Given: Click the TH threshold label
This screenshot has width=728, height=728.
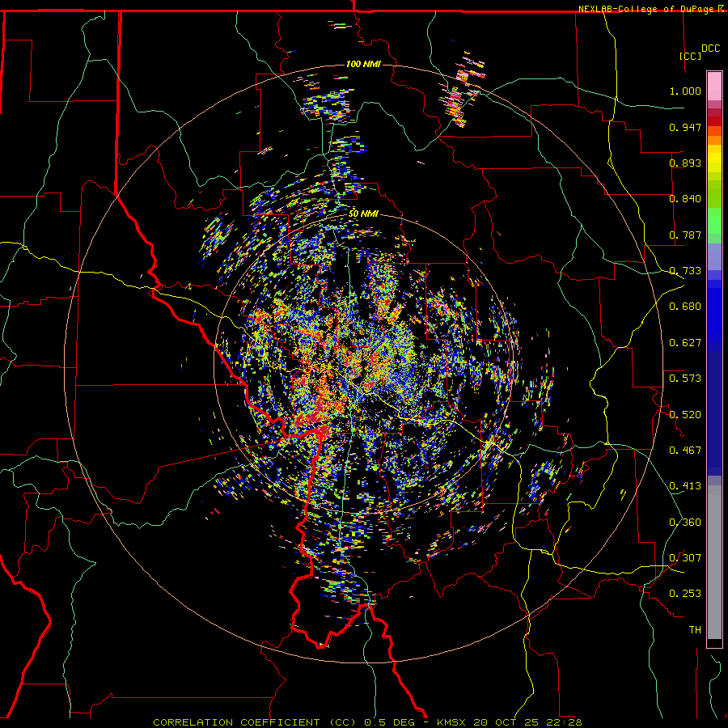Looking at the screenshot, I should coord(695,630).
